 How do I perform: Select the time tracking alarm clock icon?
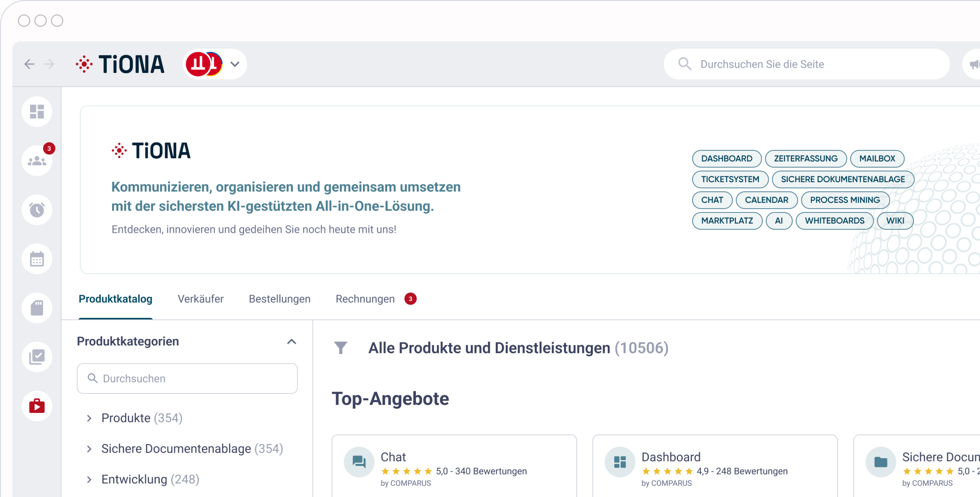[37, 209]
